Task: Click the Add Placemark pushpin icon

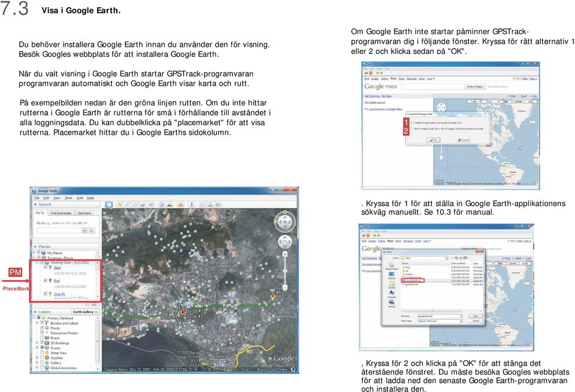Action: click(x=119, y=204)
